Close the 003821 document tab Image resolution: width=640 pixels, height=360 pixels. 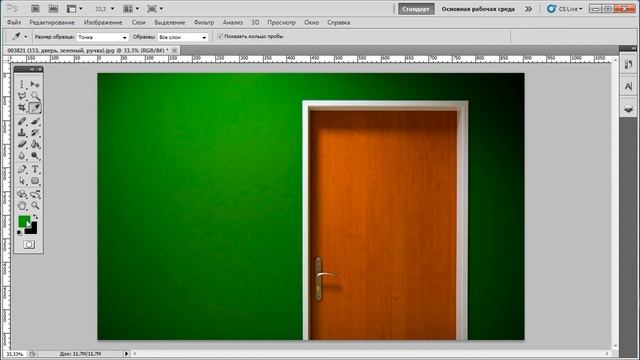coord(175,50)
